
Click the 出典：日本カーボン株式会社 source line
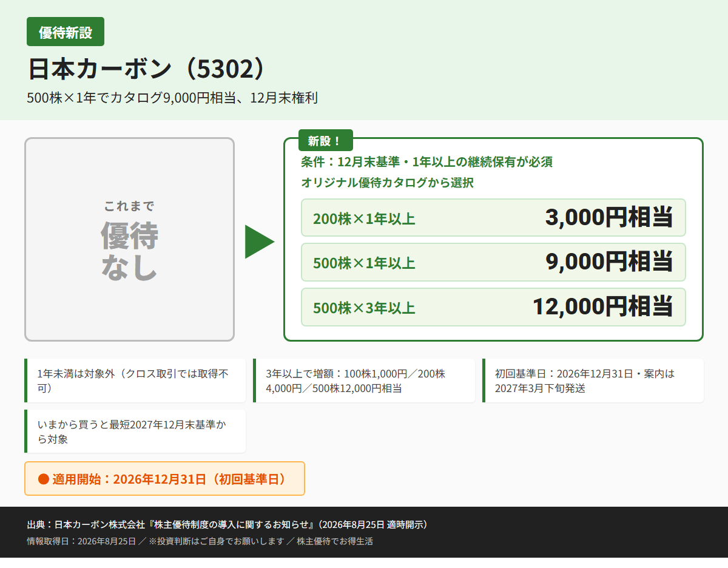(227, 524)
